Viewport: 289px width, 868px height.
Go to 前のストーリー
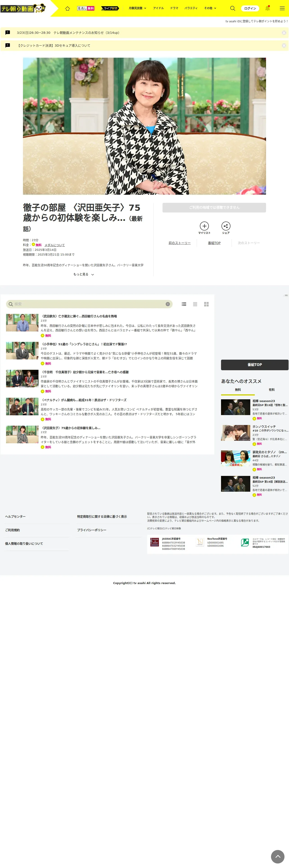click(x=180, y=243)
